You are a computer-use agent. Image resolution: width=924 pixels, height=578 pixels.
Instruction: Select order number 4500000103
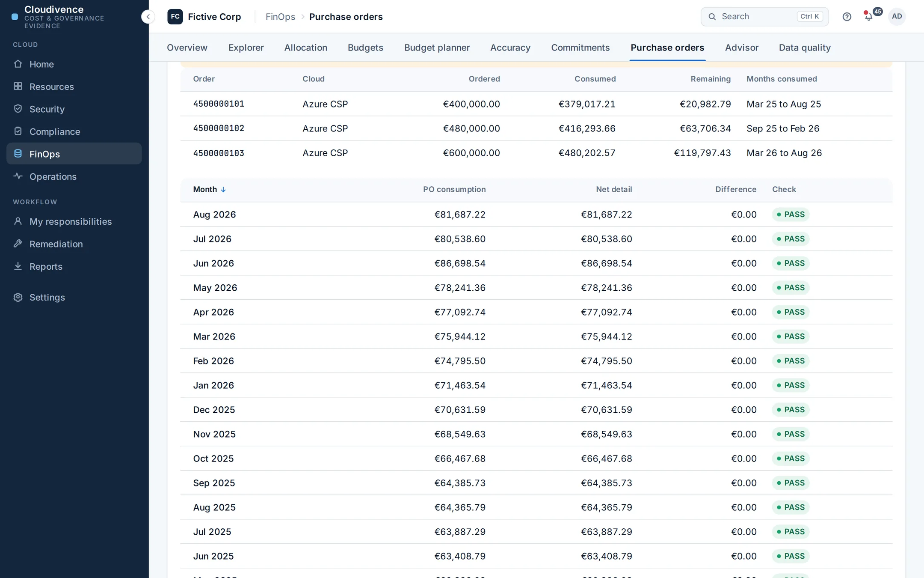[x=219, y=153]
